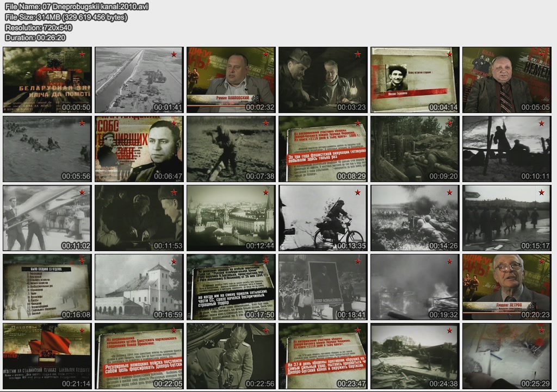Select soldiers crossing water frame at 00:05:56
Viewport: 557px width, 392px height.
pos(47,148)
